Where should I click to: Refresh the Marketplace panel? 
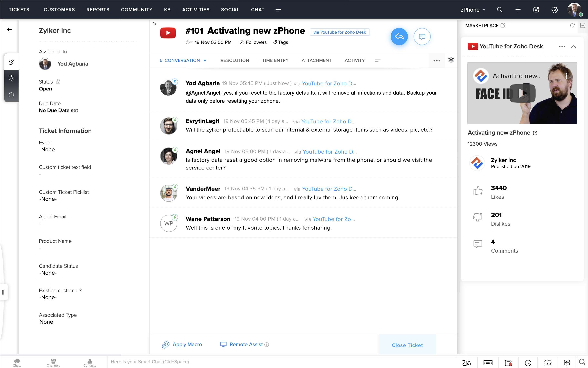572,26
